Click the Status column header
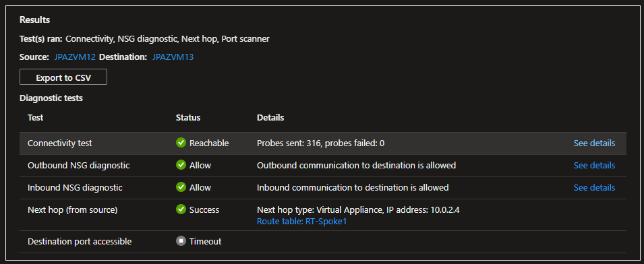Screen dimensions: 644x264 (x=188, y=118)
